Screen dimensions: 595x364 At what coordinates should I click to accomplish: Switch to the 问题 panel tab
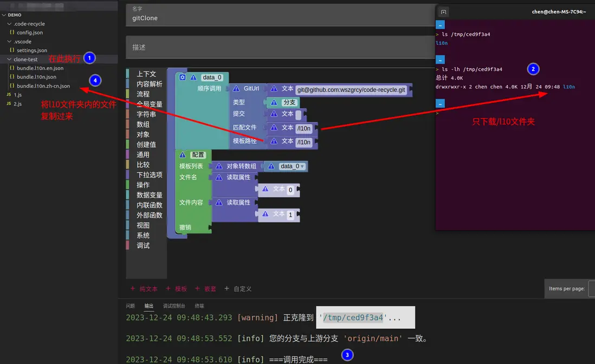pos(130,306)
